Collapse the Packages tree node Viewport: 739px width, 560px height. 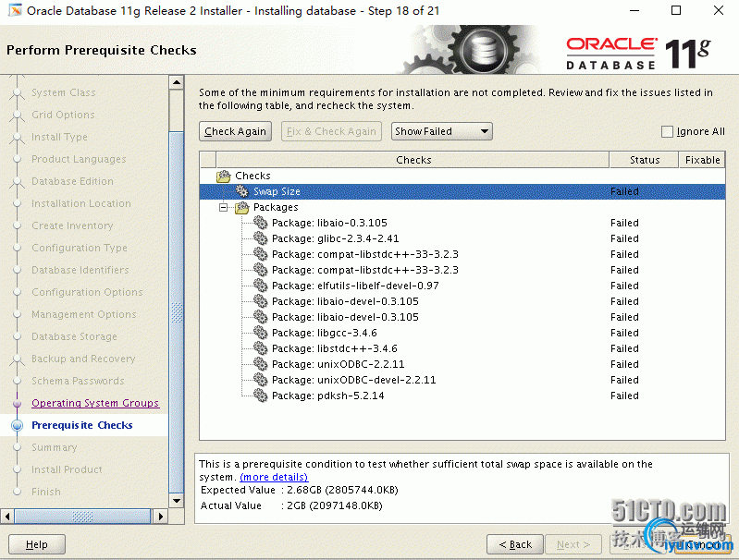[224, 207]
